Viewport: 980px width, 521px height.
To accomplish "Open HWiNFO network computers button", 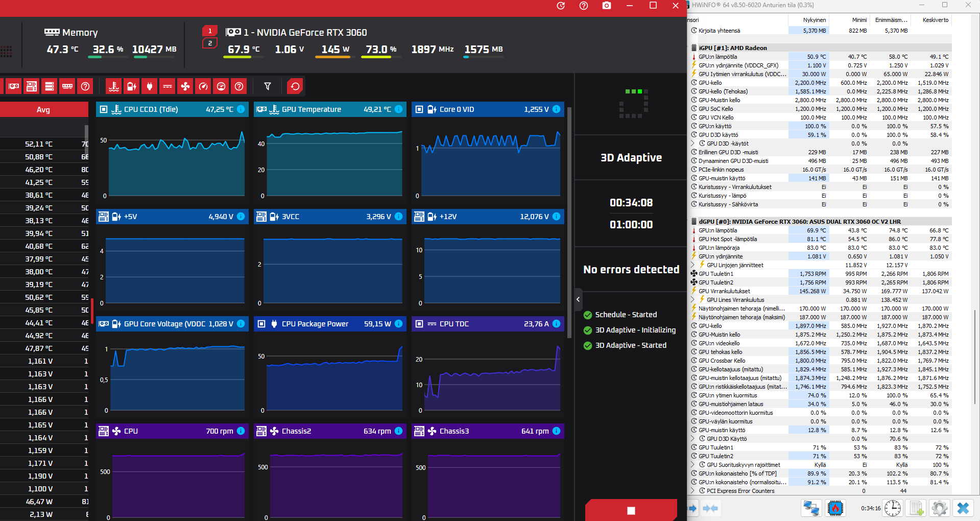I will (811, 508).
